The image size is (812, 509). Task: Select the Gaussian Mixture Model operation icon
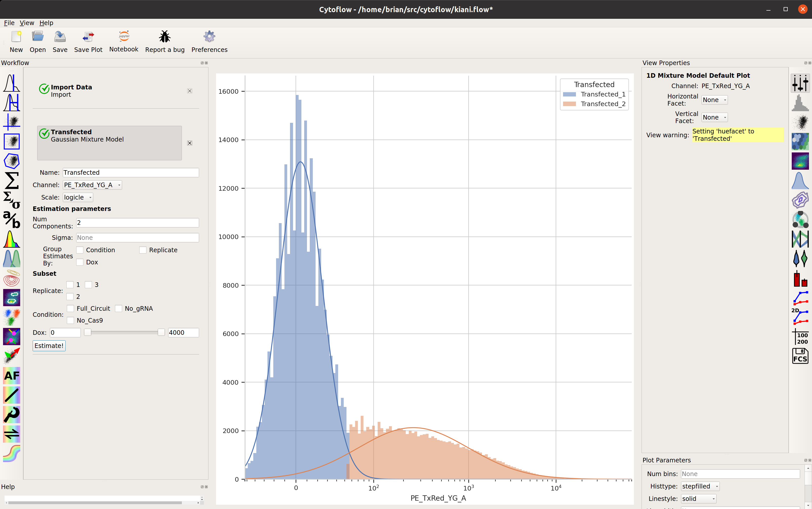11,259
